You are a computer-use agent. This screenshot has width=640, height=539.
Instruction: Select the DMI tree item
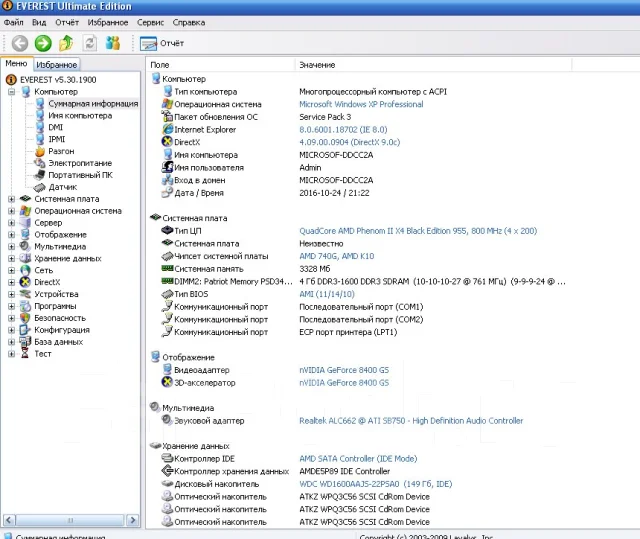click(56, 127)
